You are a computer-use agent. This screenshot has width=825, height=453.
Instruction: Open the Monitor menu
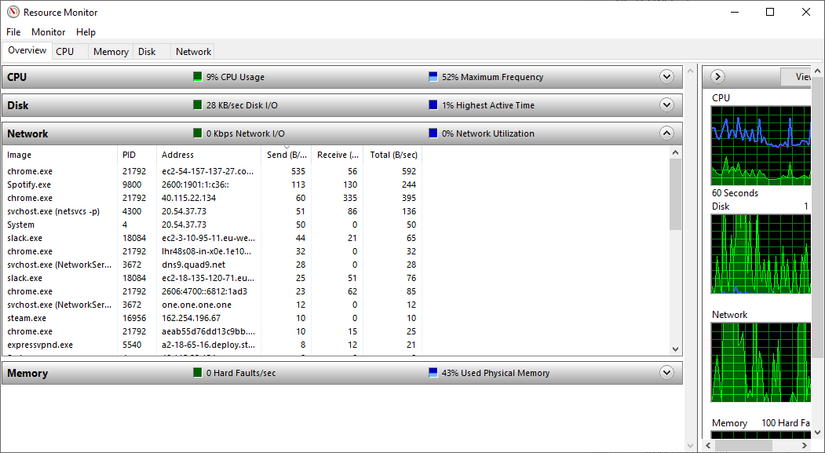tap(48, 32)
